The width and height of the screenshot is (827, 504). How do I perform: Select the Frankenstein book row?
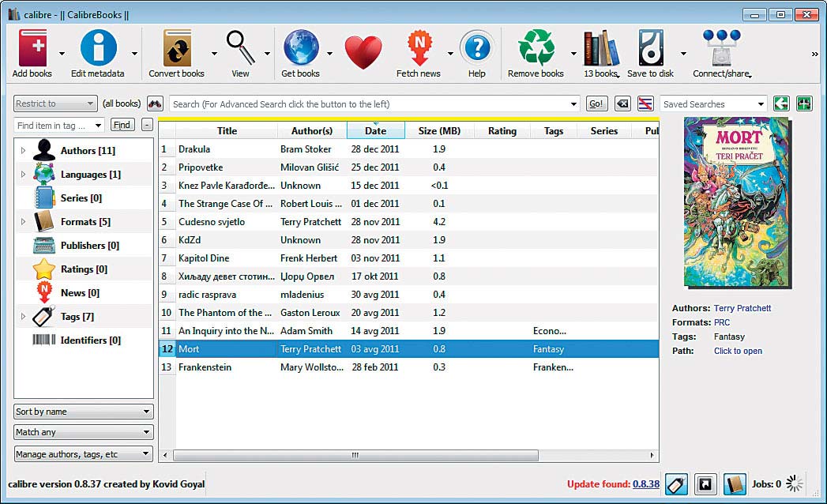[x=408, y=367]
